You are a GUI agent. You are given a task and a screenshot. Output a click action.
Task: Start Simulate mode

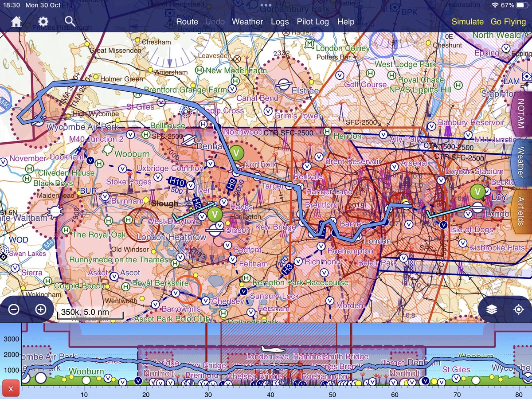tap(468, 22)
